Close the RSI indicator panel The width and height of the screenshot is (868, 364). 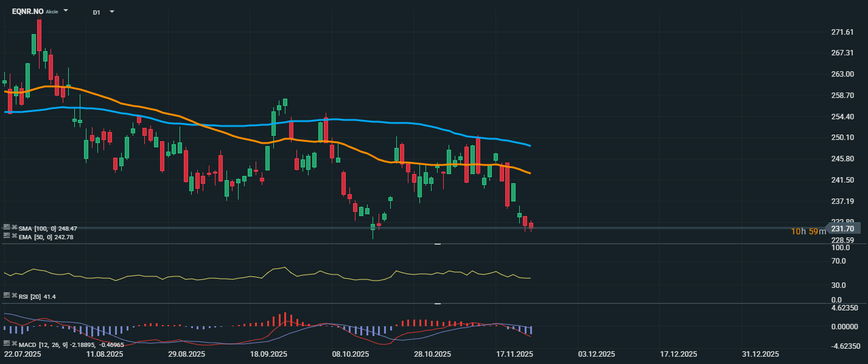14,295
